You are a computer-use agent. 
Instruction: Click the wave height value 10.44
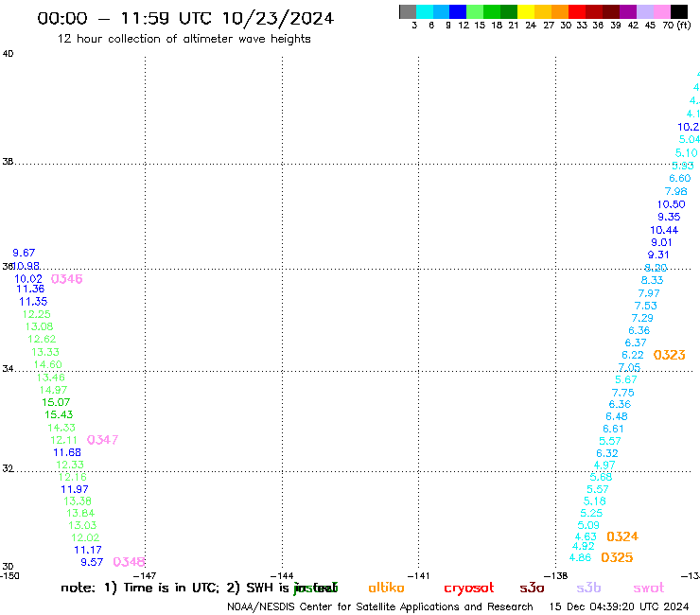pos(664,231)
